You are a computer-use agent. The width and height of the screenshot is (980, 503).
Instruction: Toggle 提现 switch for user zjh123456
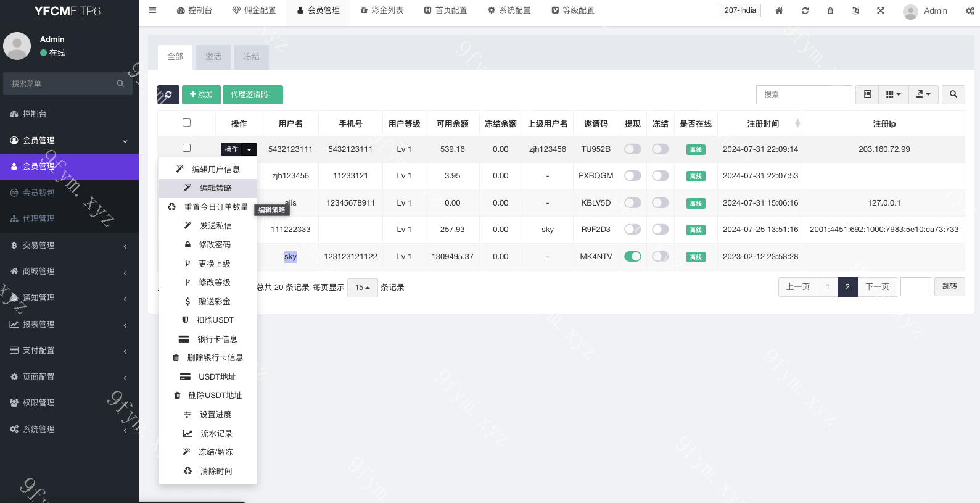pyautogui.click(x=633, y=176)
